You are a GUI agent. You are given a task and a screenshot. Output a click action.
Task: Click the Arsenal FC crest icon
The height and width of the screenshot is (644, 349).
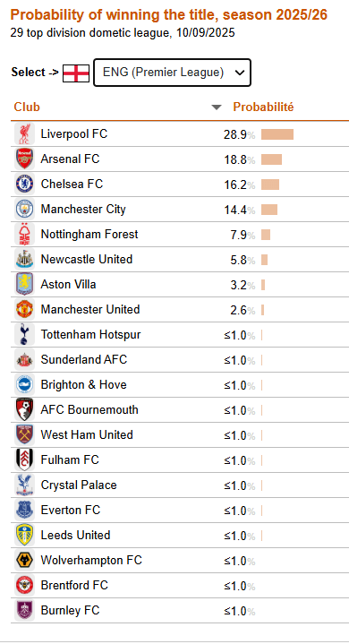coord(24,159)
